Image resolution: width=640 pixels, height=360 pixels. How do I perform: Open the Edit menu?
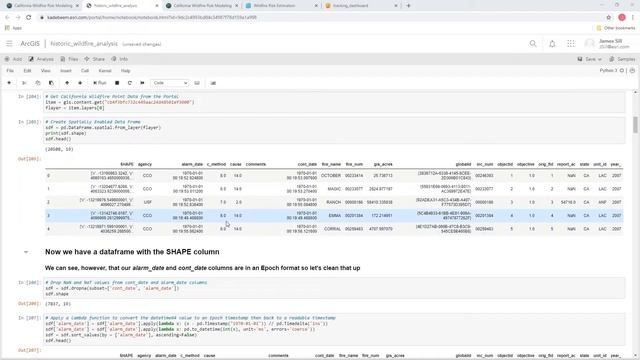coord(27,71)
